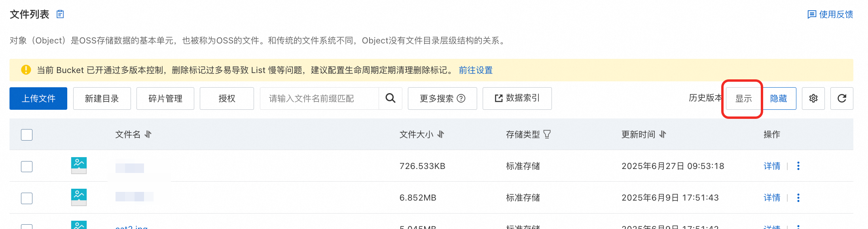Screen dimensions: 868x229
Task: Open 更多搜索 options
Action: coord(442,98)
